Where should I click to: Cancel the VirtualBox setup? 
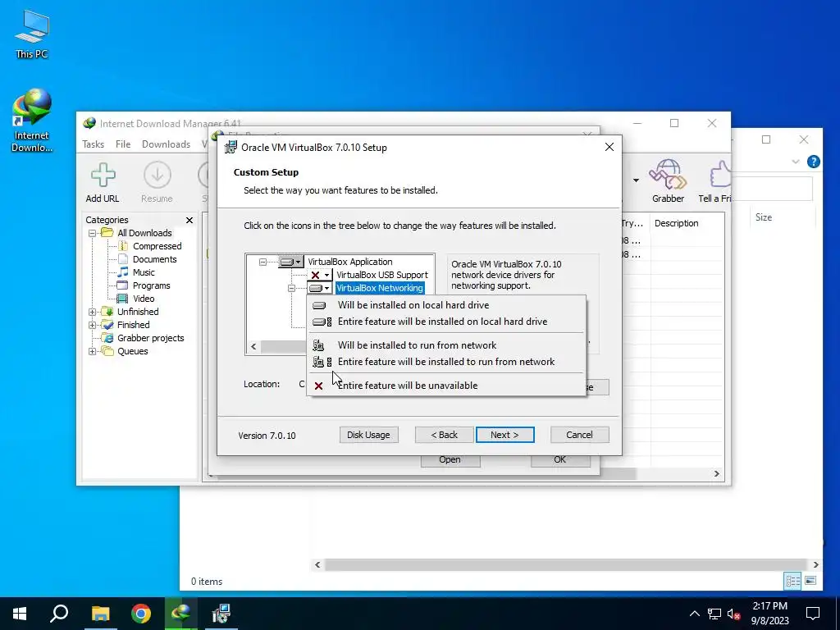tap(580, 435)
